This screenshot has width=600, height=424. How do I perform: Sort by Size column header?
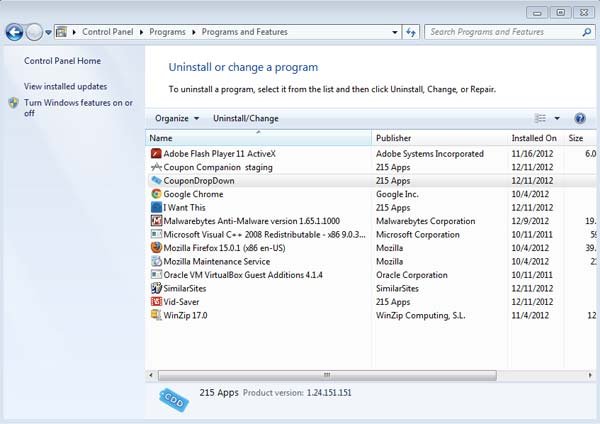coord(580,138)
